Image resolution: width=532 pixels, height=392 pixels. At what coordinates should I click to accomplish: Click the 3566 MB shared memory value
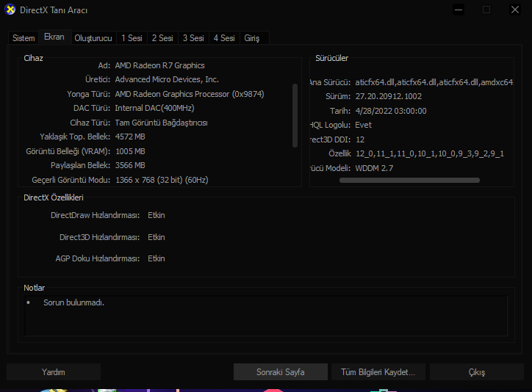click(x=130, y=165)
